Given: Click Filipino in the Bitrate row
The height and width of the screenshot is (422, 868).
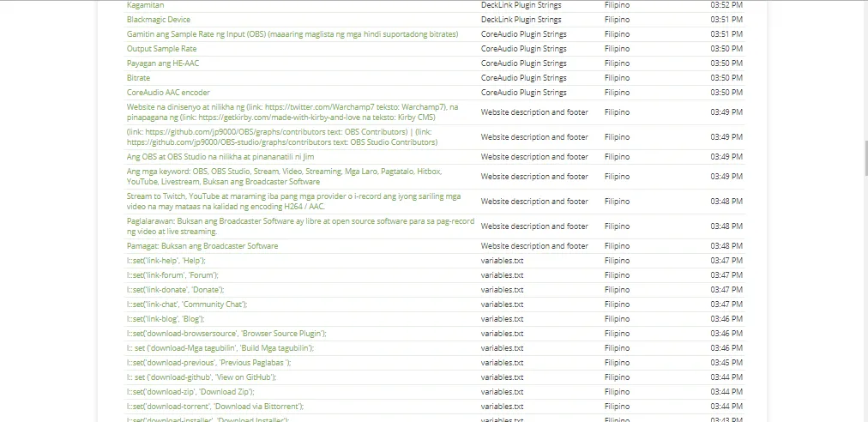Looking at the screenshot, I should [617, 78].
